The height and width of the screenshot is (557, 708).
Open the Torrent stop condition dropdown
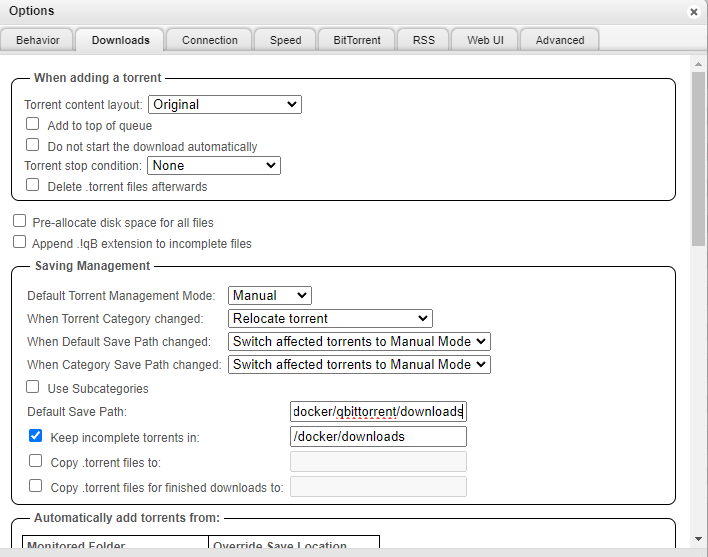click(x=214, y=166)
